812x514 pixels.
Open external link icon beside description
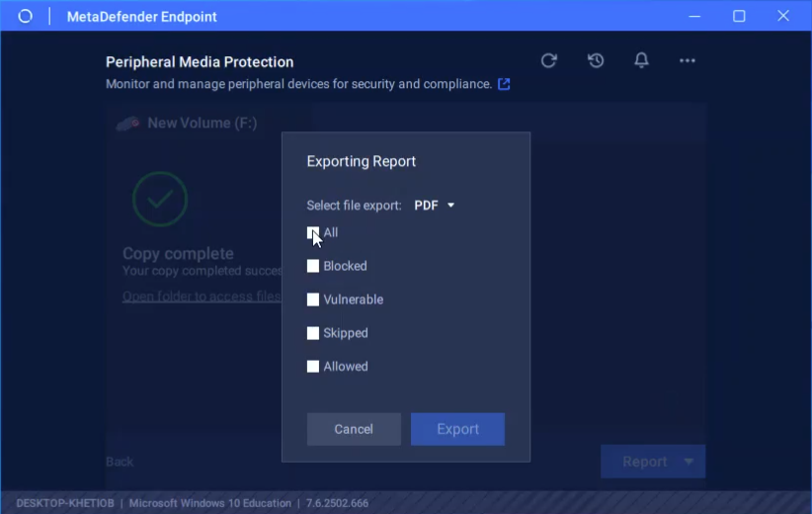click(x=504, y=84)
